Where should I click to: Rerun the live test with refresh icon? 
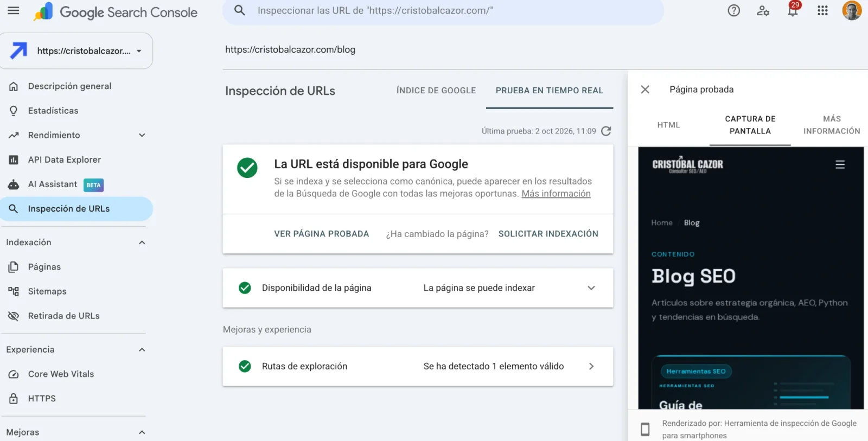pyautogui.click(x=607, y=131)
